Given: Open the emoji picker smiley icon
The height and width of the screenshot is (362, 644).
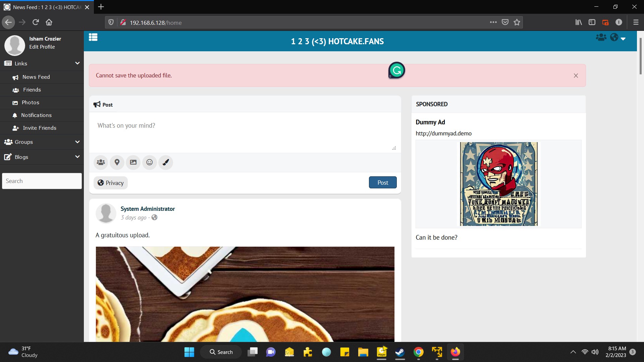Looking at the screenshot, I should click(x=150, y=163).
